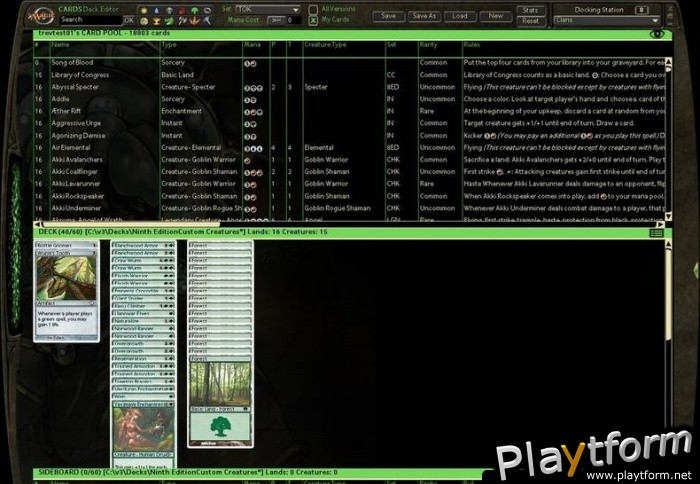Click the Reset filters button

pyautogui.click(x=530, y=21)
